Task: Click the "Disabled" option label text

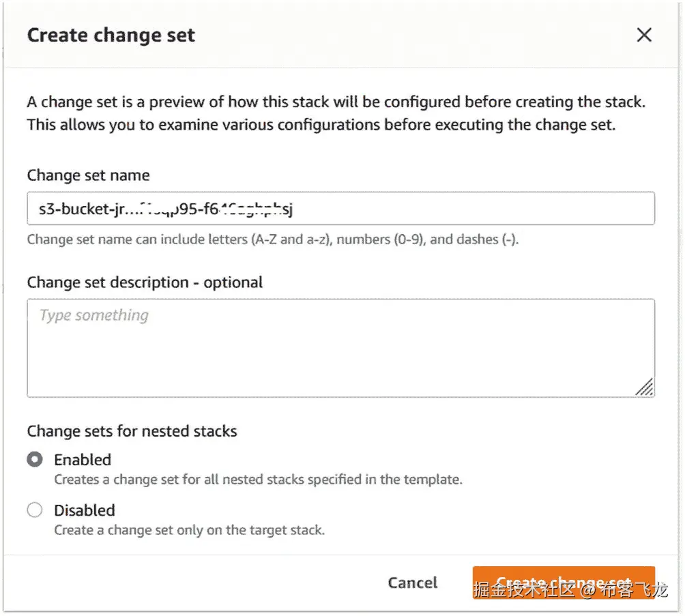Action: (85, 510)
